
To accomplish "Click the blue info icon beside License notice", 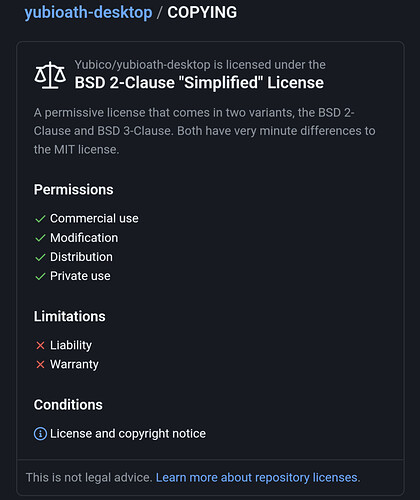I will (x=40, y=434).
